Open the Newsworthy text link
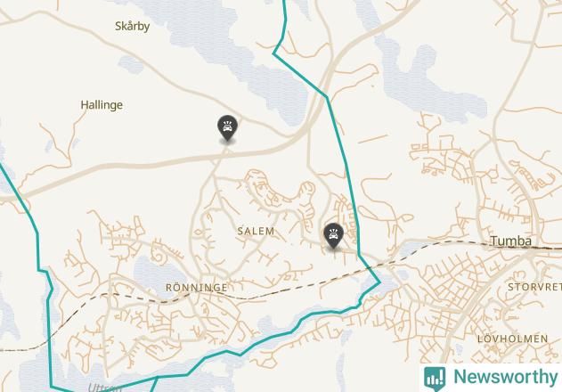This screenshot has width=562, height=392. point(505,377)
